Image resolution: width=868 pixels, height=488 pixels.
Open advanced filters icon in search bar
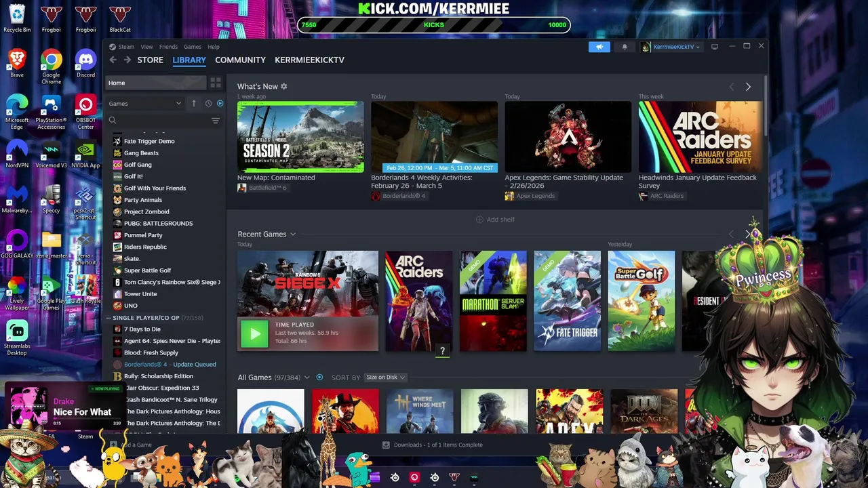[216, 121]
